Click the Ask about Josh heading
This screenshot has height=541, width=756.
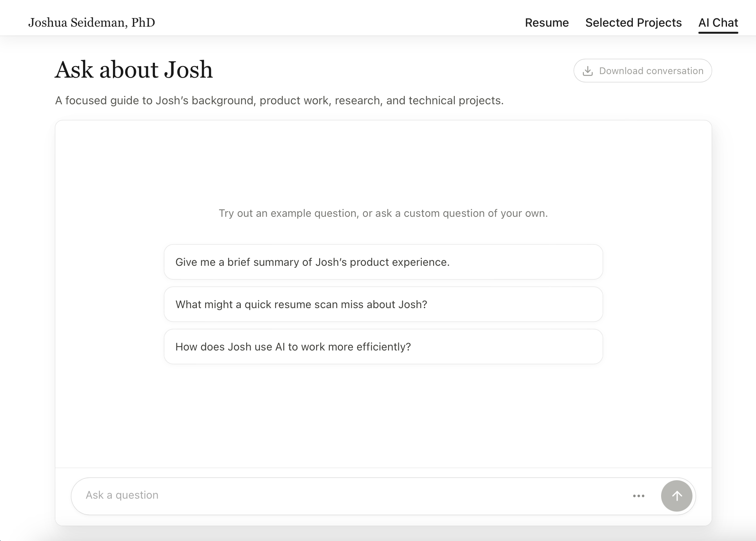coord(134,70)
